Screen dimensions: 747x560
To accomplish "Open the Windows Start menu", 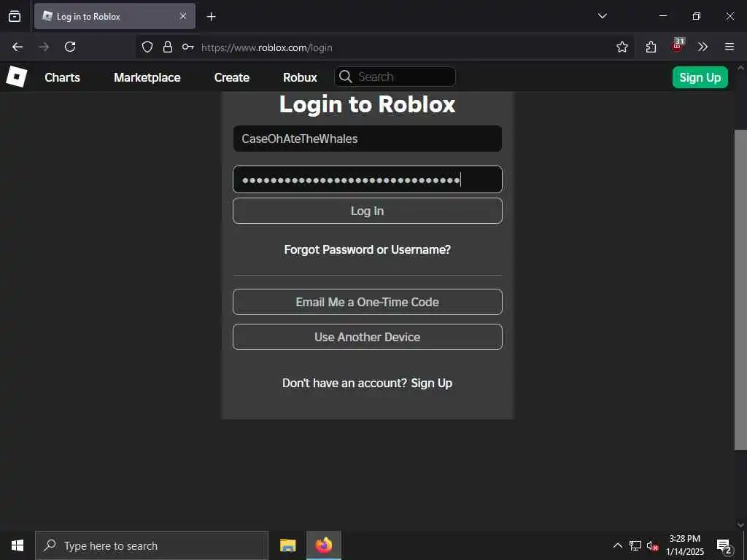I will 18,545.
